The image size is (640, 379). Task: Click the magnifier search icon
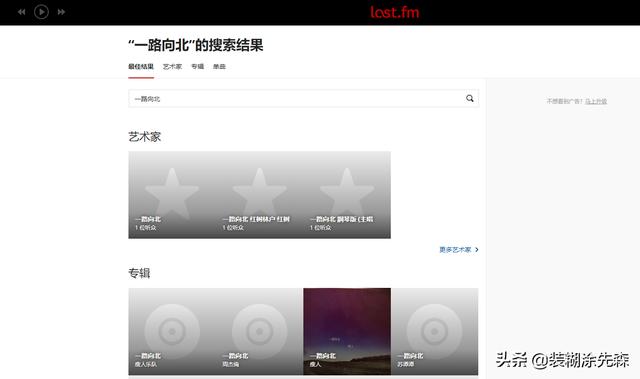coord(470,98)
